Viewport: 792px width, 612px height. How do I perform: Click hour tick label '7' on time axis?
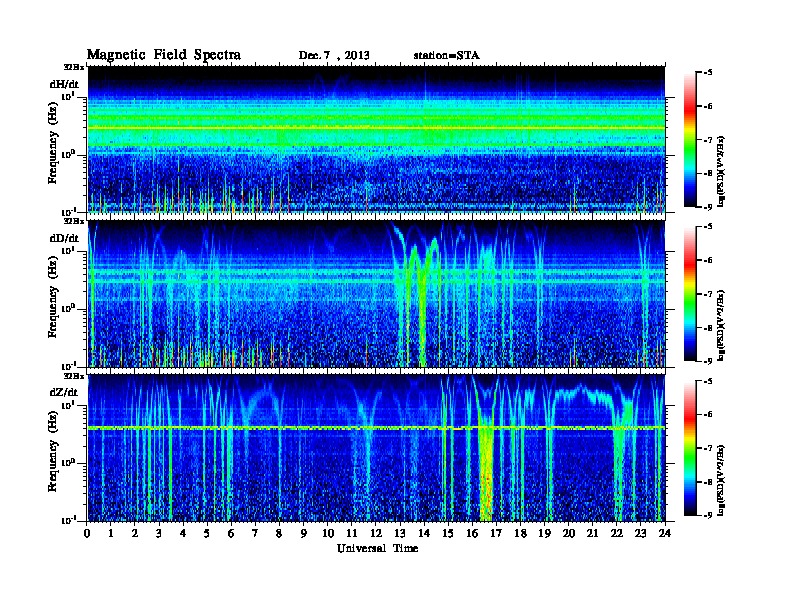pos(256,533)
